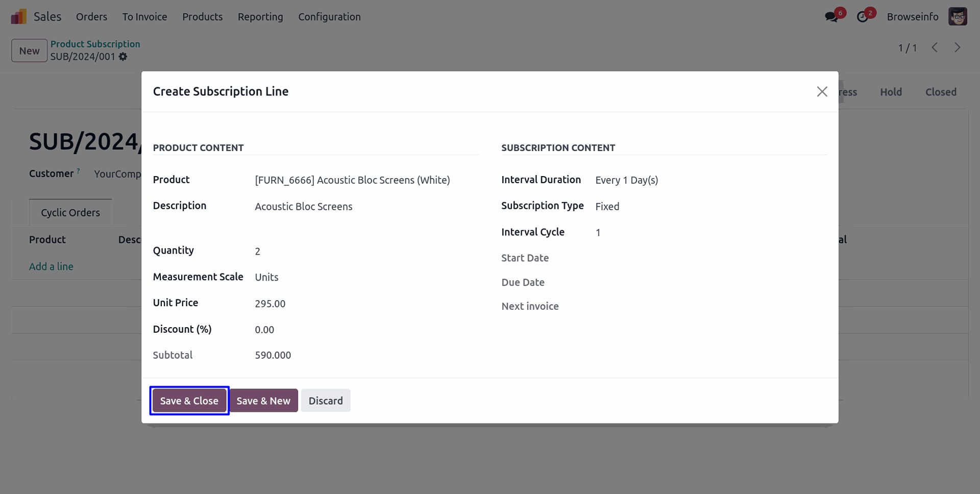Click Save & Close button

coord(189,401)
